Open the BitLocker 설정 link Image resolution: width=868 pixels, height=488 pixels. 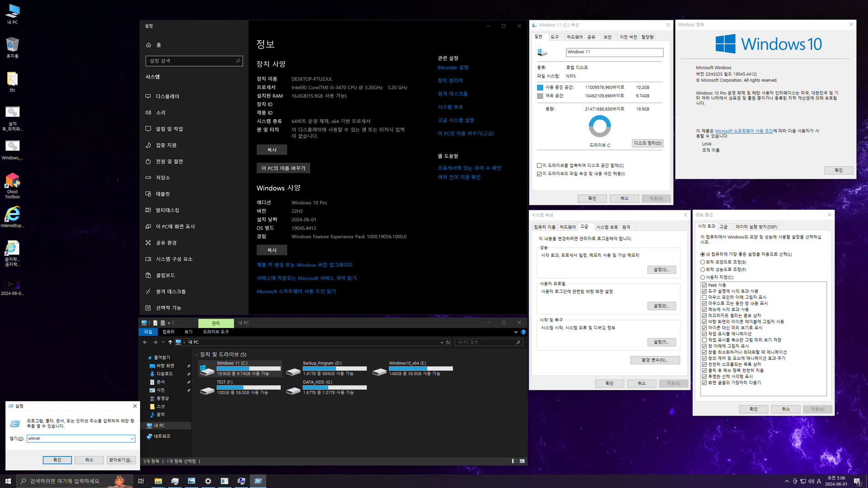[x=453, y=67]
